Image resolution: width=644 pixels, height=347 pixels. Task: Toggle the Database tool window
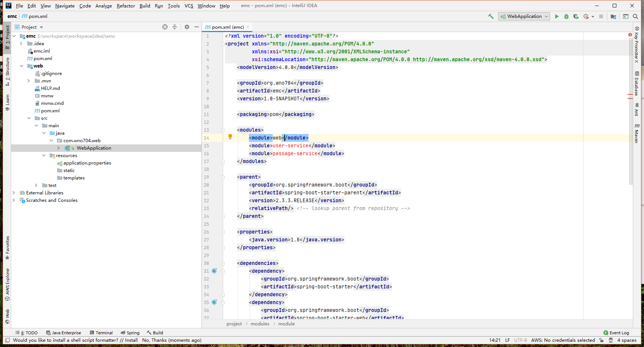coord(637,84)
